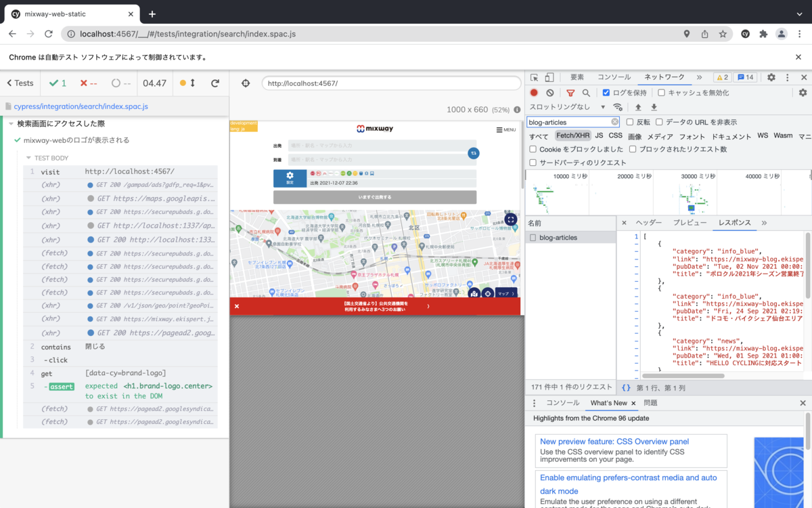The image size is (812, 508).
Task: Clear the network log icon
Action: coord(550,93)
